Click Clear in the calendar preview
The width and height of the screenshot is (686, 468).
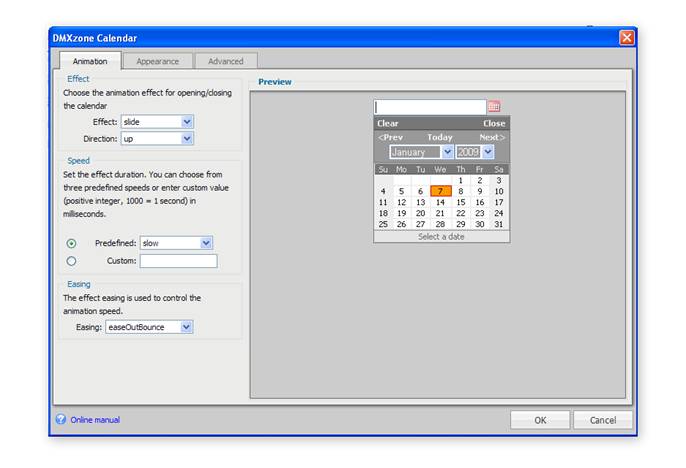(x=388, y=123)
